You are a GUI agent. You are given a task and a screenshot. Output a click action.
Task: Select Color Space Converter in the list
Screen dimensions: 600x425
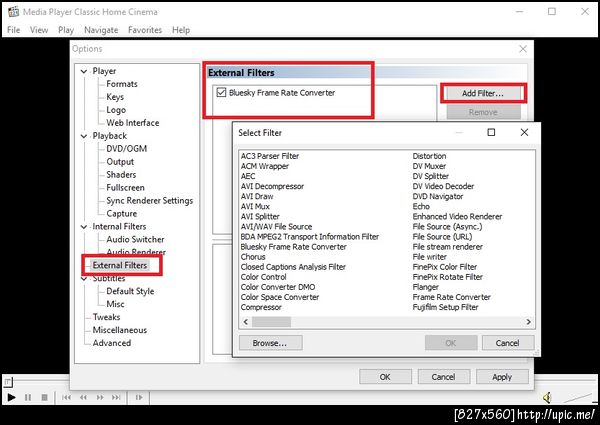(x=280, y=298)
